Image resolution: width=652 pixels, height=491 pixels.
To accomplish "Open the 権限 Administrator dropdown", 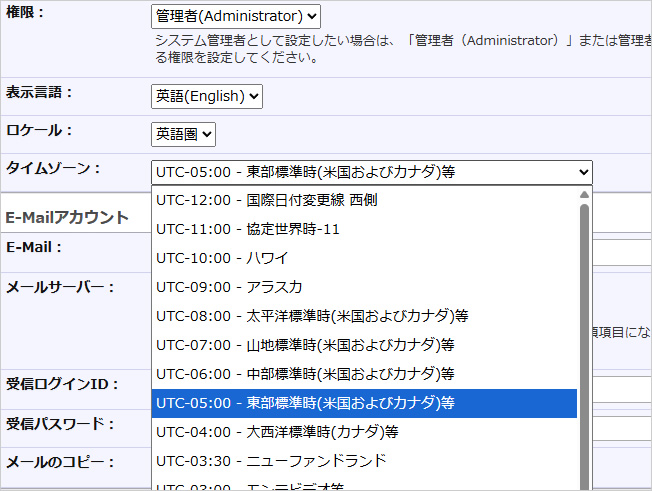I will [236, 16].
